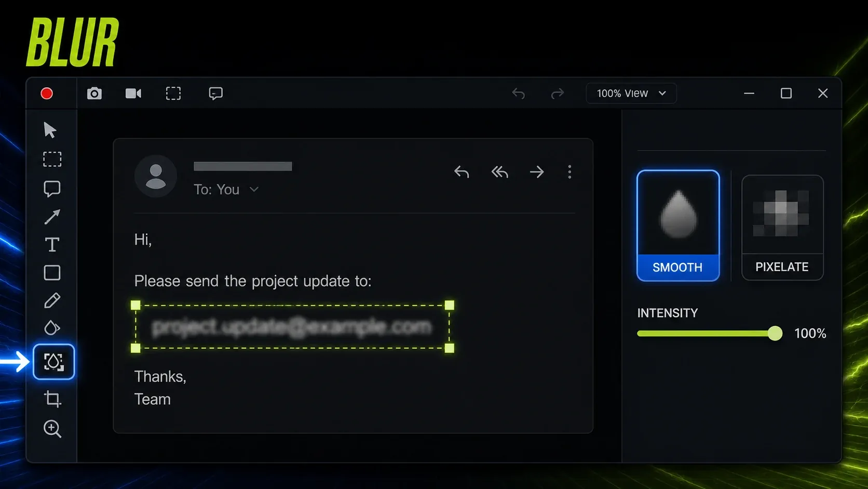
Task: Select the marquee selection tool in sidebar
Action: click(52, 159)
